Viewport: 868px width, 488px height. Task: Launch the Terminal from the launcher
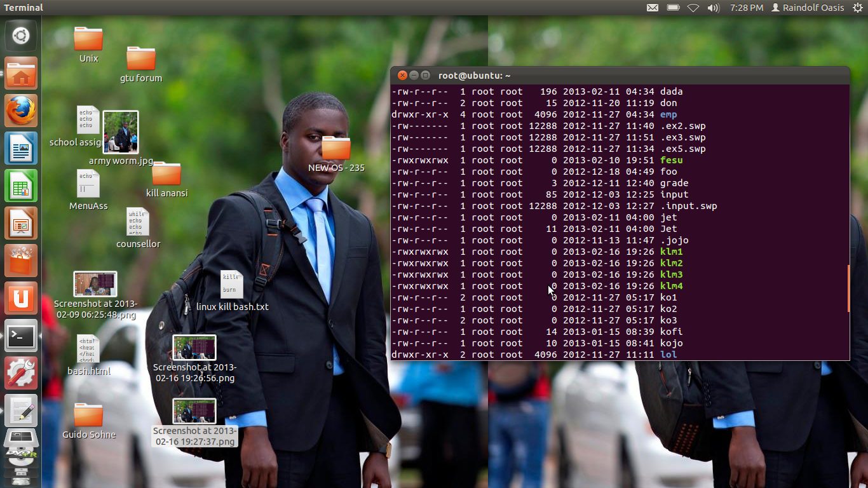(x=20, y=336)
